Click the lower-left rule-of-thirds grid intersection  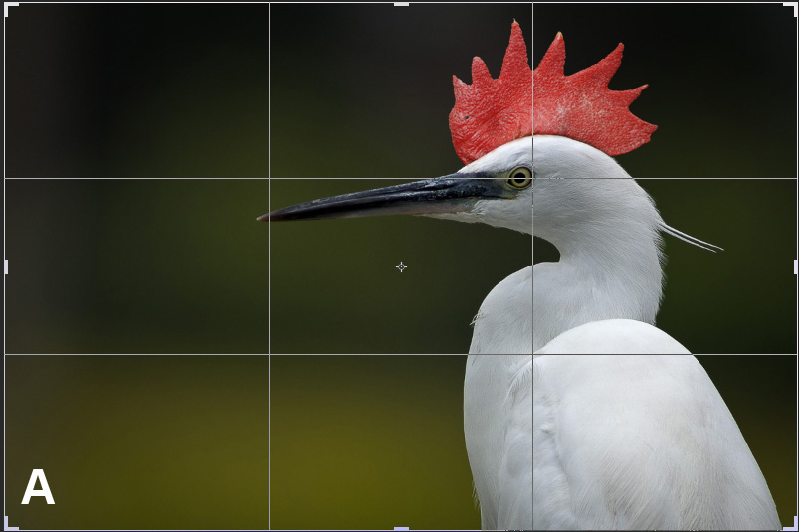coord(269,354)
